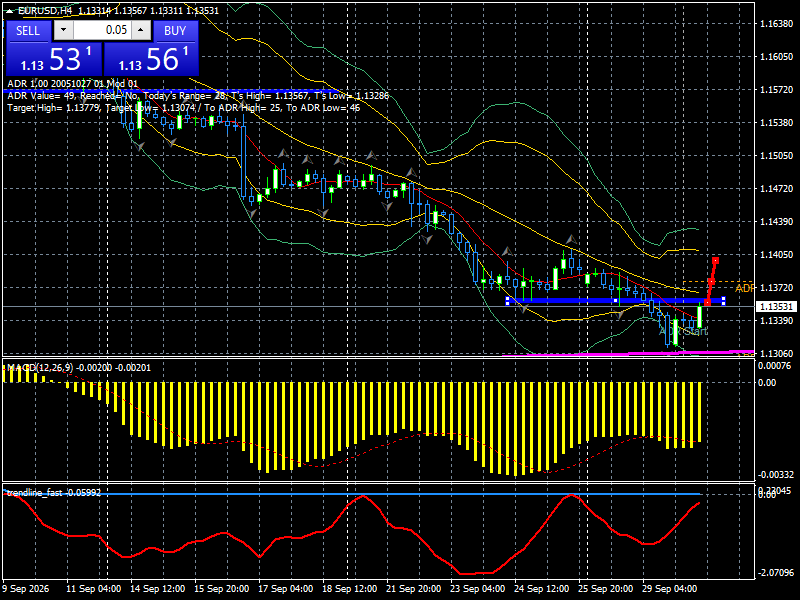Viewport: 800px width, 600px height.
Task: Click the BUY button
Action: click(175, 31)
